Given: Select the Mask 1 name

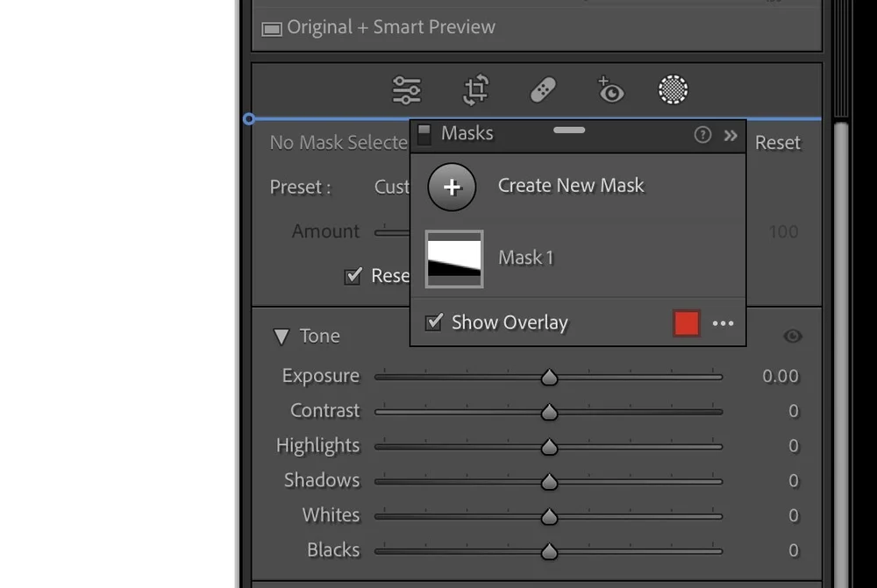Looking at the screenshot, I should click(x=525, y=258).
